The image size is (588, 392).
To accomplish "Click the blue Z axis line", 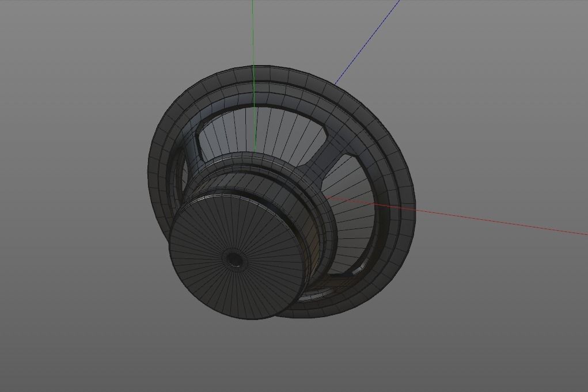I will (367, 42).
